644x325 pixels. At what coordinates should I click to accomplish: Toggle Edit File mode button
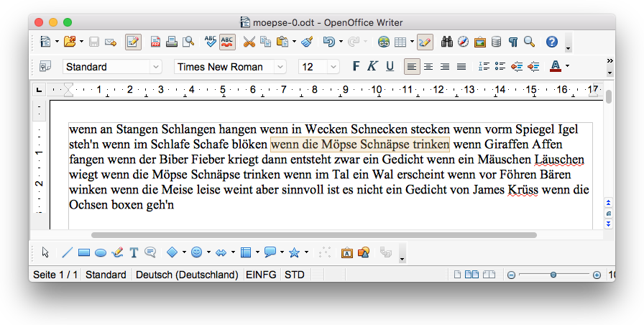pyautogui.click(x=133, y=42)
